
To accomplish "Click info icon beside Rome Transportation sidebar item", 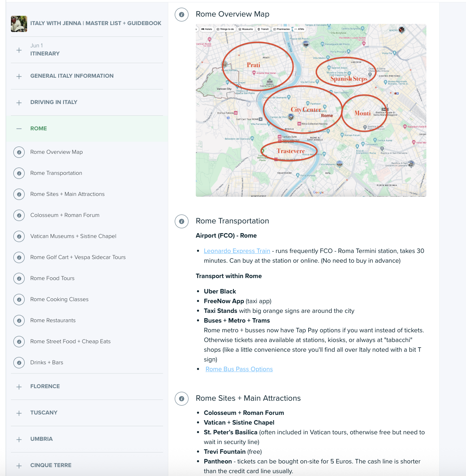I will pyautogui.click(x=19, y=173).
